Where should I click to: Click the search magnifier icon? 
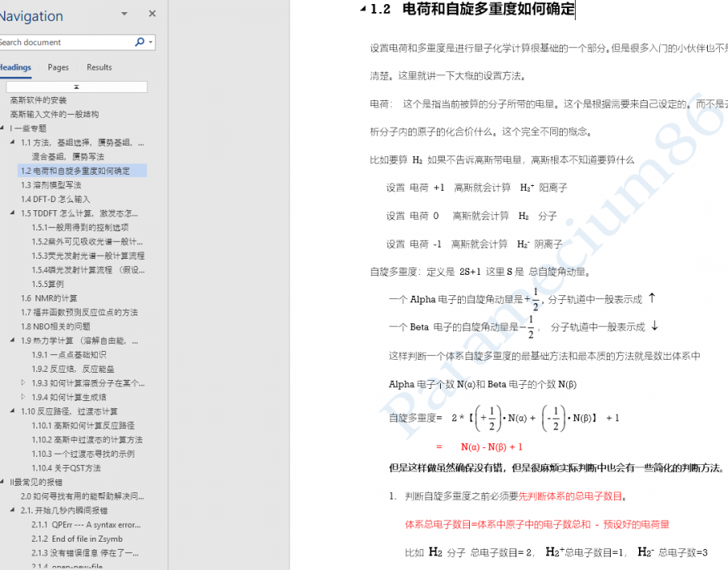[139, 42]
